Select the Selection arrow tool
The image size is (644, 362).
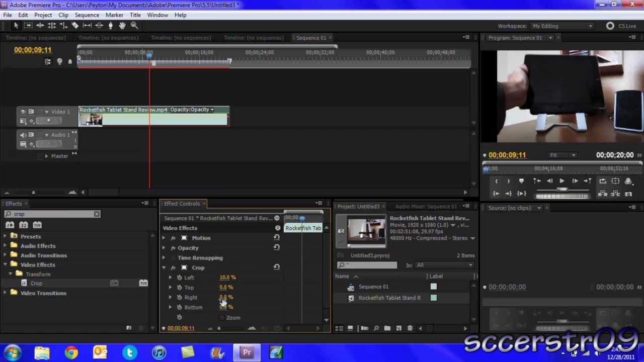[x=16, y=25]
